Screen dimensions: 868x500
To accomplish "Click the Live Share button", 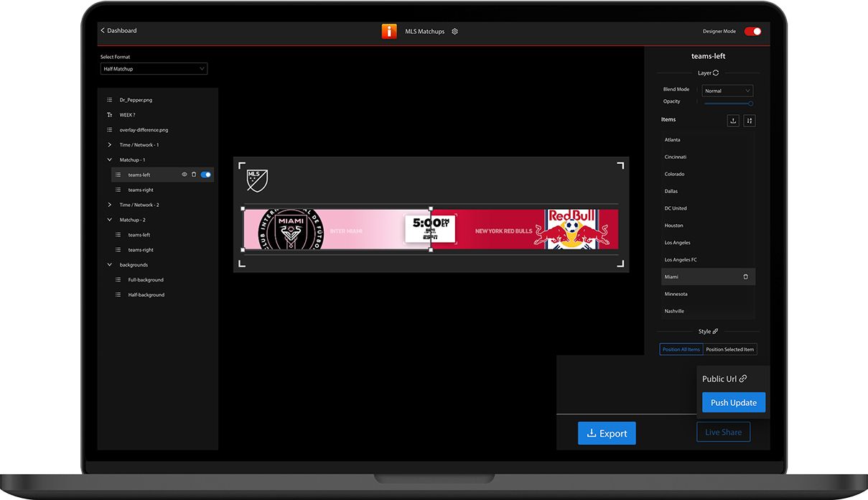I will [724, 432].
